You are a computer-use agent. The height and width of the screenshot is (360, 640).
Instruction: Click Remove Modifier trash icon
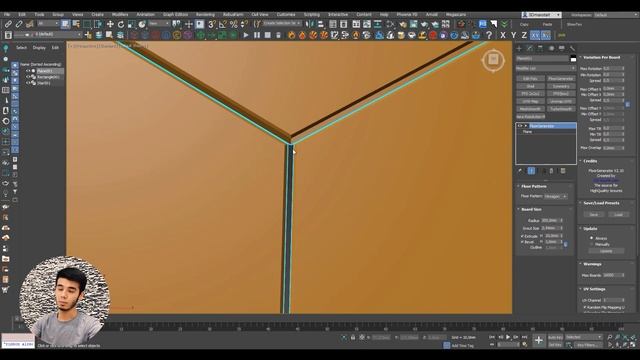(x=551, y=171)
